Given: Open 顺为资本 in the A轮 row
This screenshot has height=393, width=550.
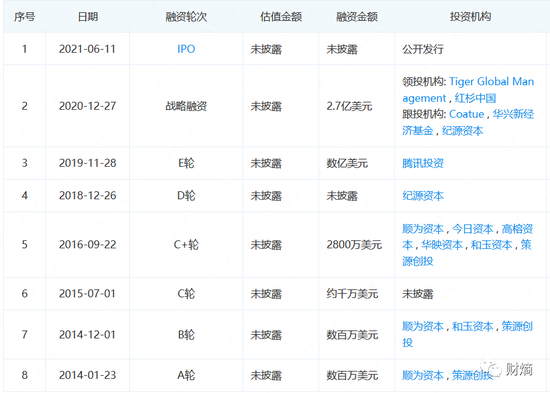Looking at the screenshot, I should [x=423, y=375].
